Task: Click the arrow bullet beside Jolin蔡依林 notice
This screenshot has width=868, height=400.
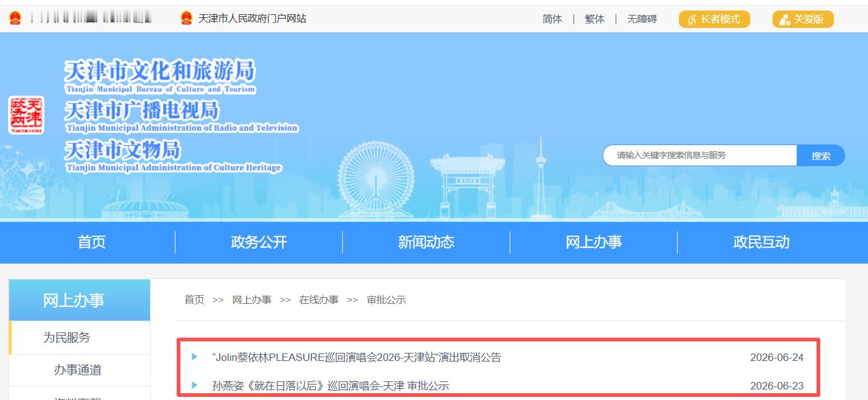Action: pyautogui.click(x=195, y=357)
